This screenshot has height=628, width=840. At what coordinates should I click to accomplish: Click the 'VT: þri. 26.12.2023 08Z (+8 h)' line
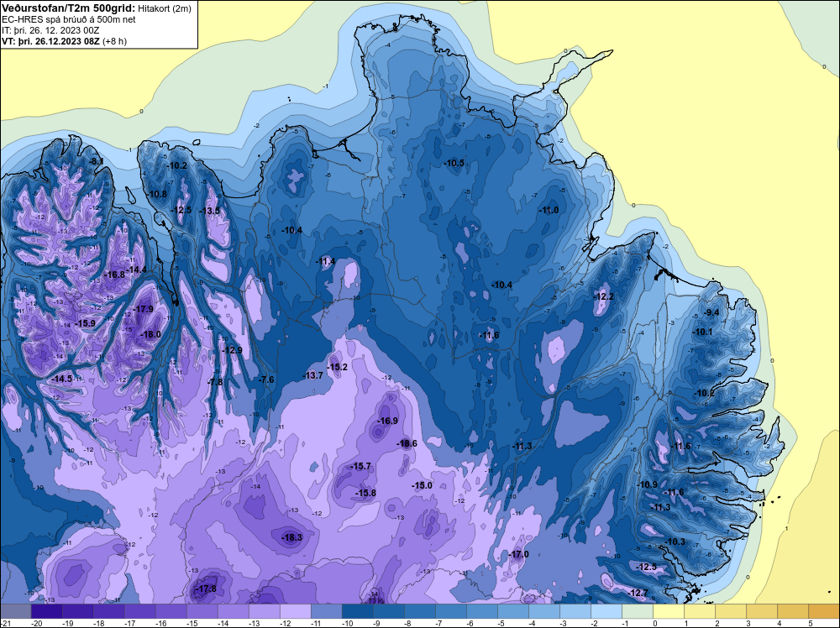tap(65, 41)
